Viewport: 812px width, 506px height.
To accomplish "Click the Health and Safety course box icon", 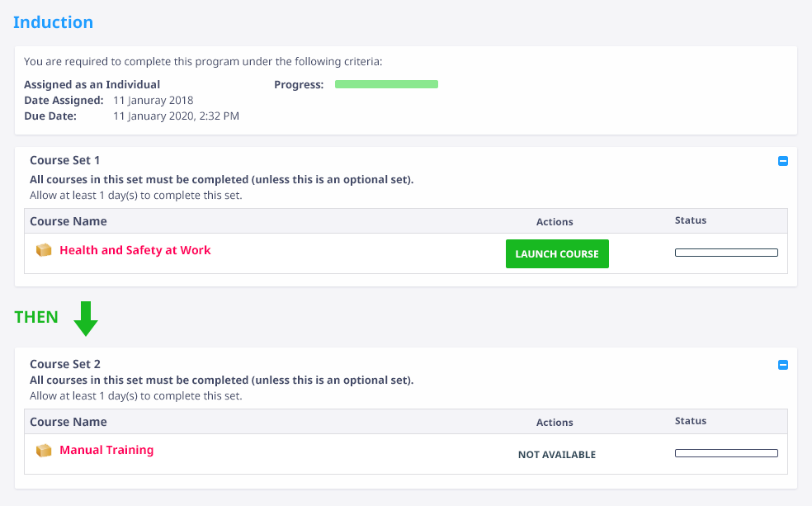I will click(x=44, y=250).
